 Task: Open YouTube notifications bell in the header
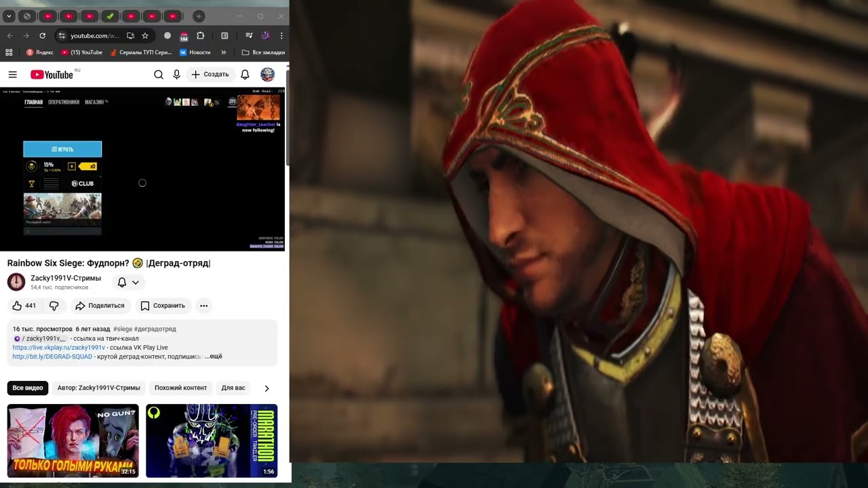click(245, 75)
